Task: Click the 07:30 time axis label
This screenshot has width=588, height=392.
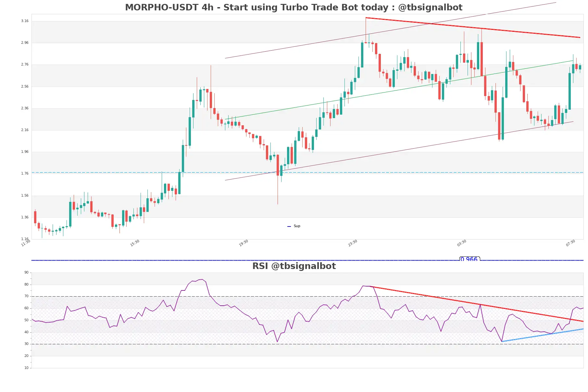Action: (570, 243)
